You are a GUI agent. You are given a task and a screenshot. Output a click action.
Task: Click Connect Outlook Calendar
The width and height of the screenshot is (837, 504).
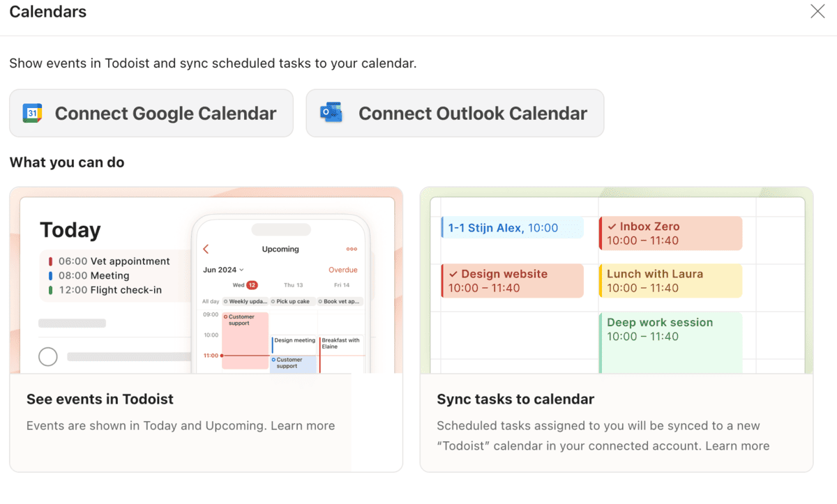[454, 113]
